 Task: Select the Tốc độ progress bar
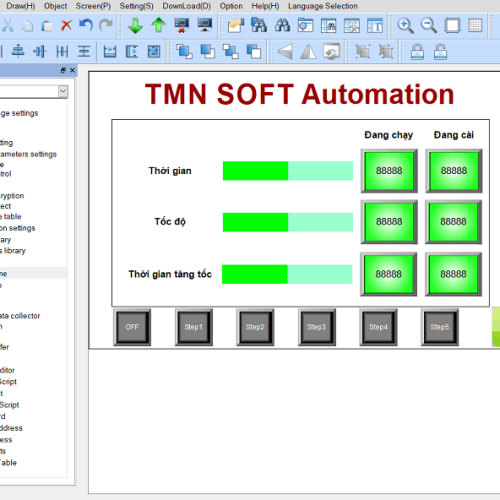tap(288, 222)
